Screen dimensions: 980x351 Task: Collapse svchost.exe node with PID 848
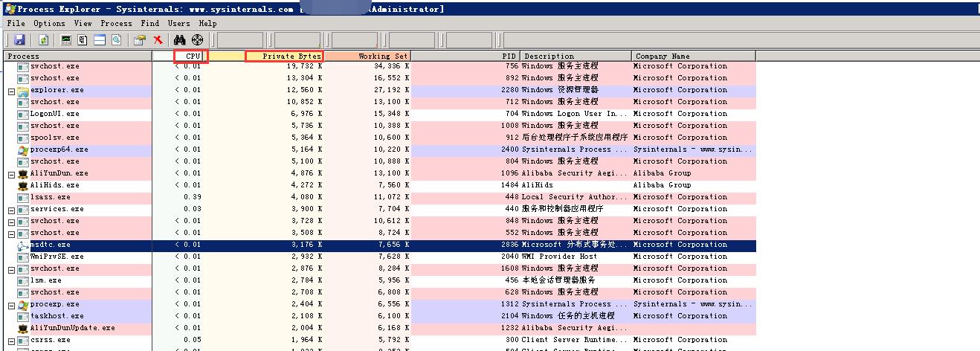tap(11, 222)
